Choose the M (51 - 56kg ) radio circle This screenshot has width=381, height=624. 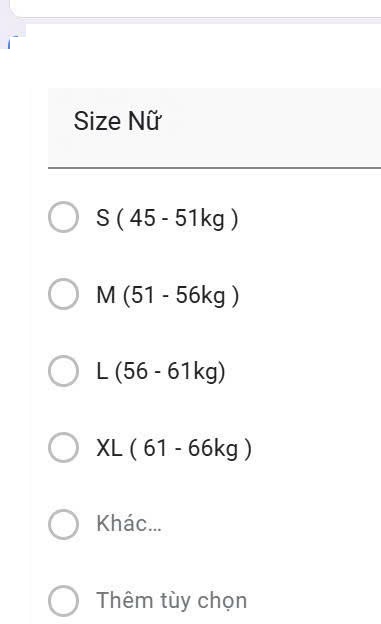click(63, 294)
